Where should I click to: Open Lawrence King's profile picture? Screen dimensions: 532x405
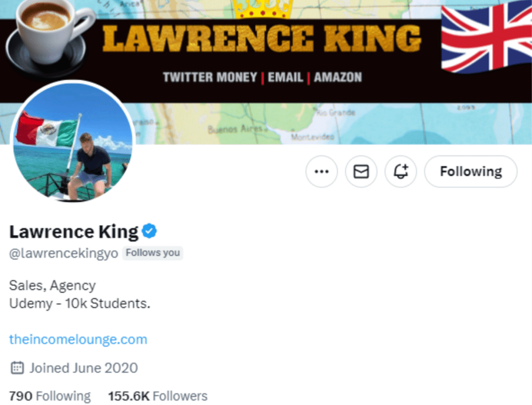click(73, 141)
